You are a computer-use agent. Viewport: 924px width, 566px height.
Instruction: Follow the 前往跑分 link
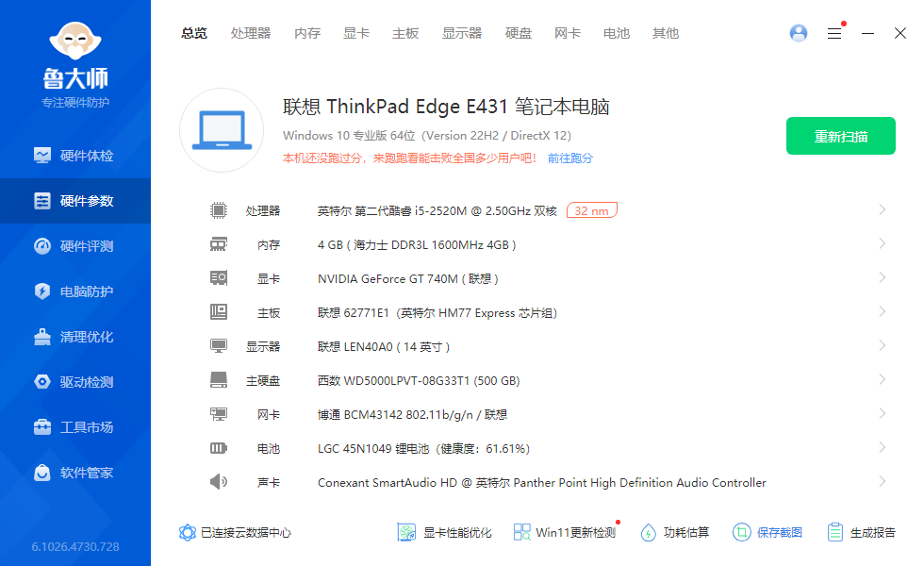(x=569, y=158)
